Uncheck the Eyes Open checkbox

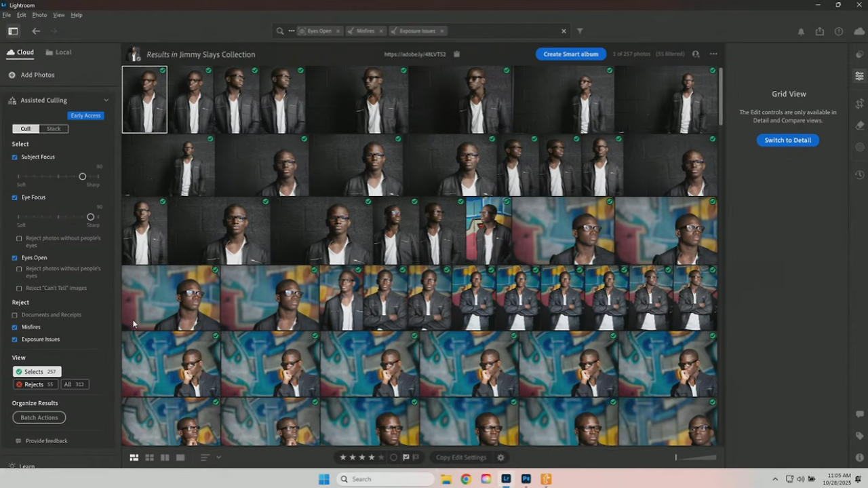click(x=15, y=258)
